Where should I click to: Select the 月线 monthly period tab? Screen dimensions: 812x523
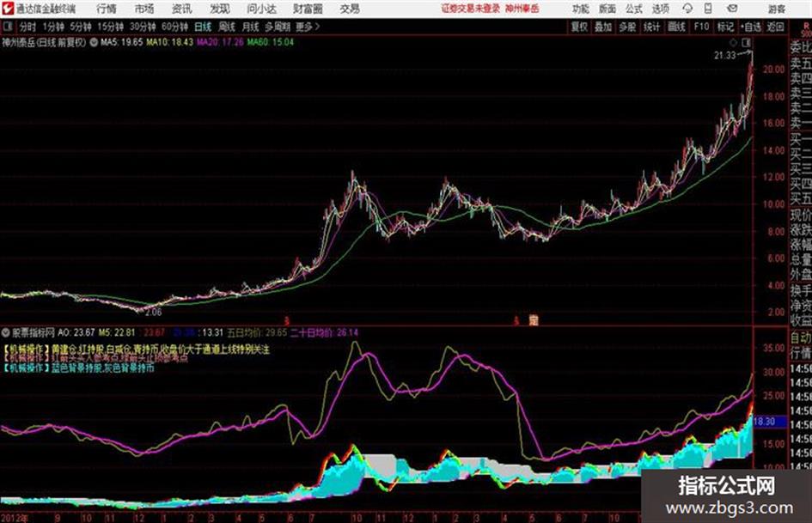pos(250,27)
